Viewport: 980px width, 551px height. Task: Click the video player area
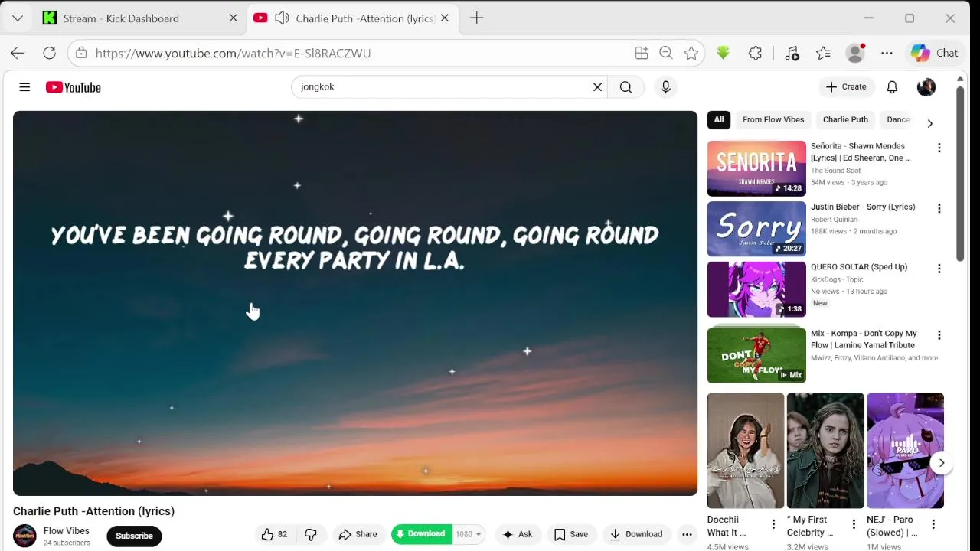355,303
